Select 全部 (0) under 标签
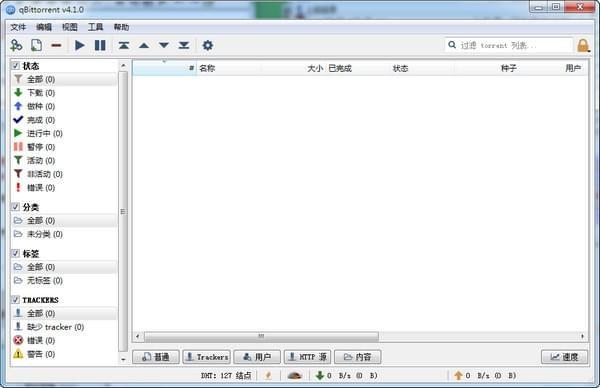 coord(64,267)
